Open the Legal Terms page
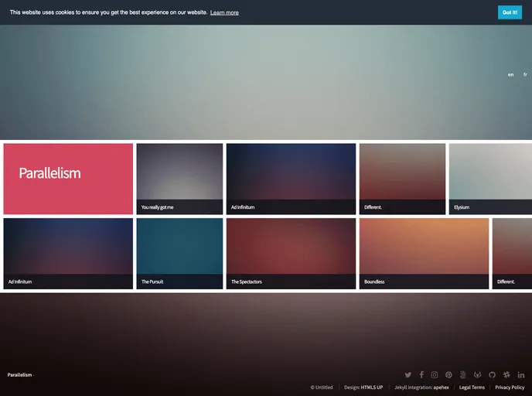The image size is (532, 396). [472, 387]
